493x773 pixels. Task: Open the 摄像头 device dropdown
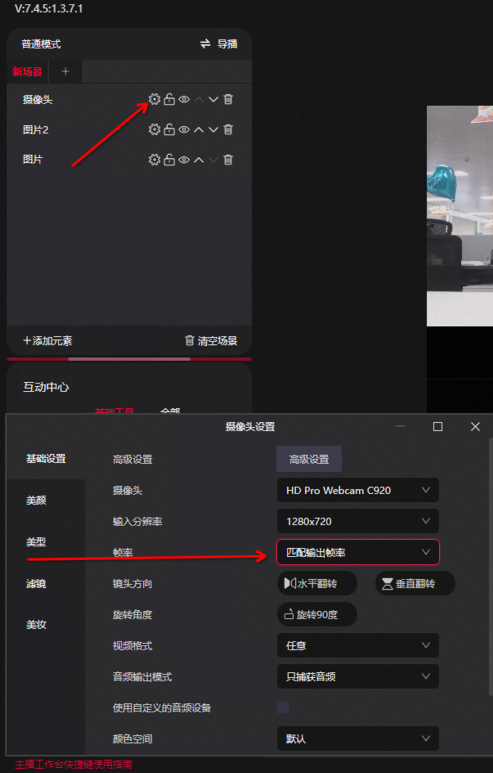(358, 491)
